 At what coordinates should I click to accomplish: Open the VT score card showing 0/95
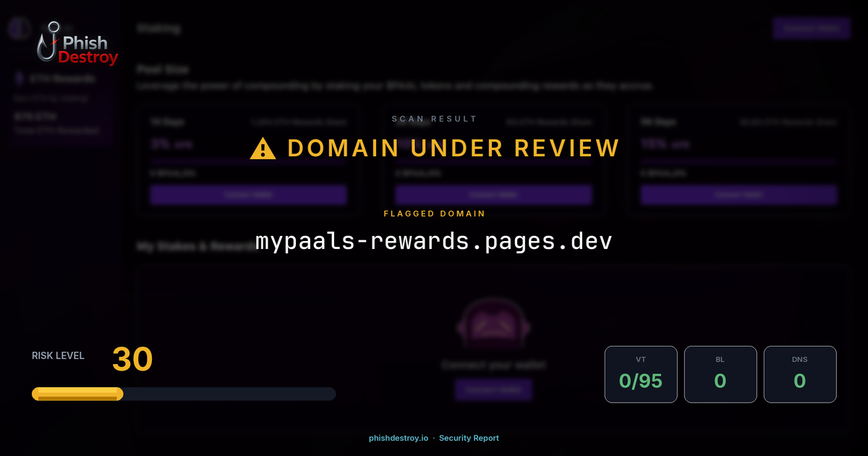coord(641,374)
